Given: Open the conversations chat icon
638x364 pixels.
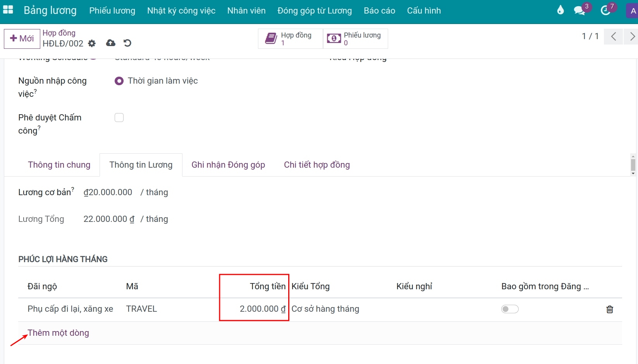Looking at the screenshot, I should (580, 10).
